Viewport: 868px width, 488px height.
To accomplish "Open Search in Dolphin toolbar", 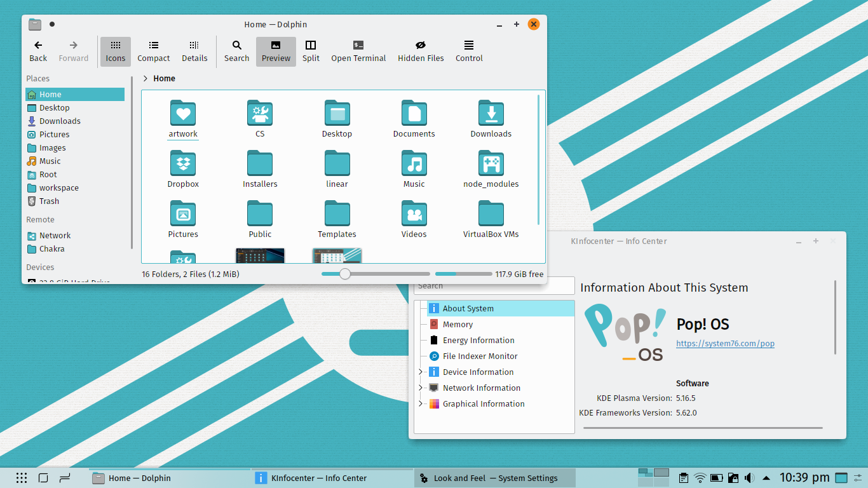I will (236, 51).
